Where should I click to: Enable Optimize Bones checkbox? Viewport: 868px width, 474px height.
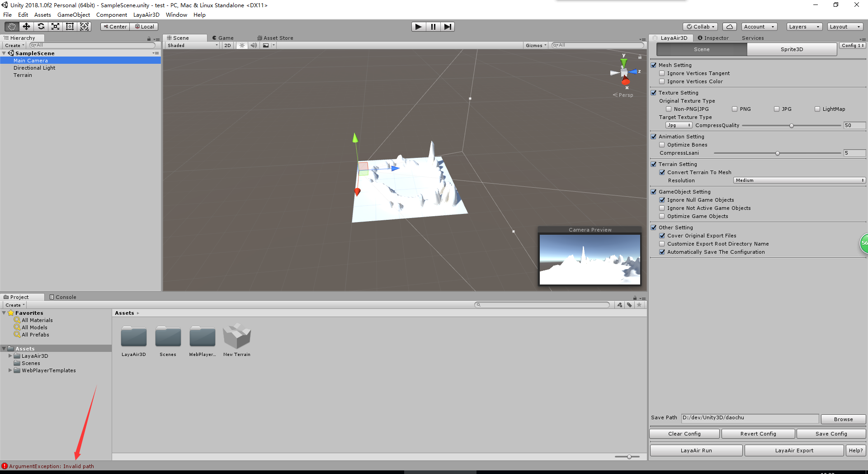[x=662, y=145]
